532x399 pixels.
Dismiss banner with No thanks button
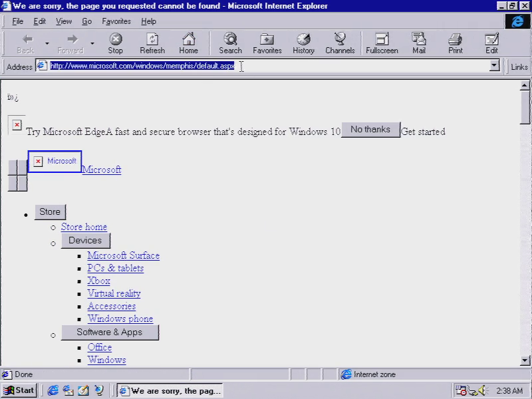coord(370,130)
